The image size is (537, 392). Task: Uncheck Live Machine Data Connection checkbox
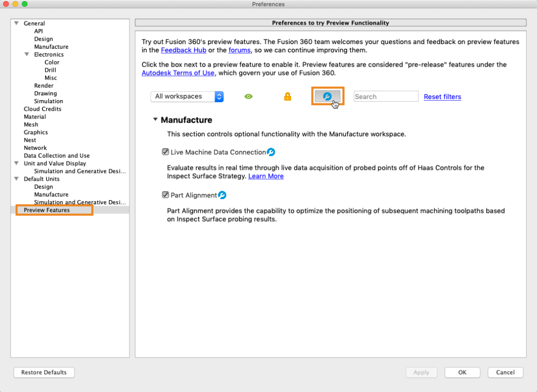pyautogui.click(x=165, y=151)
